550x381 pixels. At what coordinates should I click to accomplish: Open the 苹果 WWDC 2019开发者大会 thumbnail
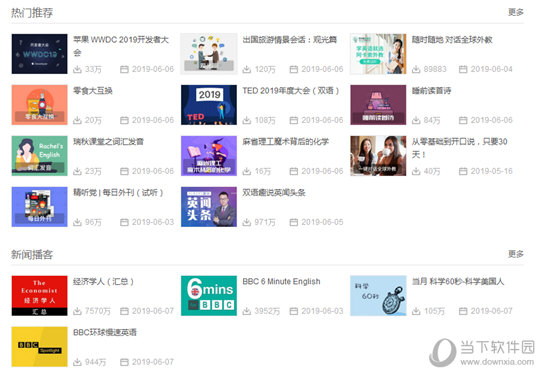(39, 54)
